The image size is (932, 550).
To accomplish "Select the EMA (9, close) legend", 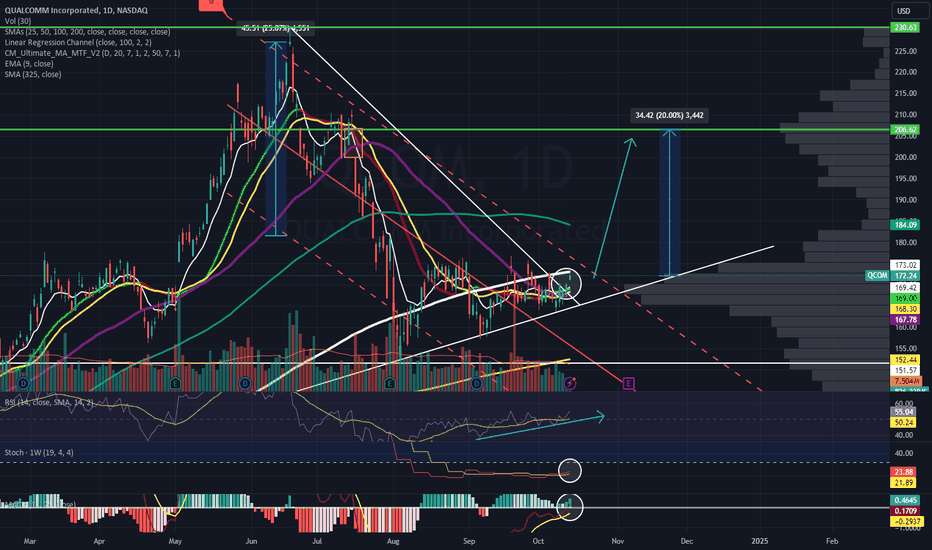I will [29, 64].
